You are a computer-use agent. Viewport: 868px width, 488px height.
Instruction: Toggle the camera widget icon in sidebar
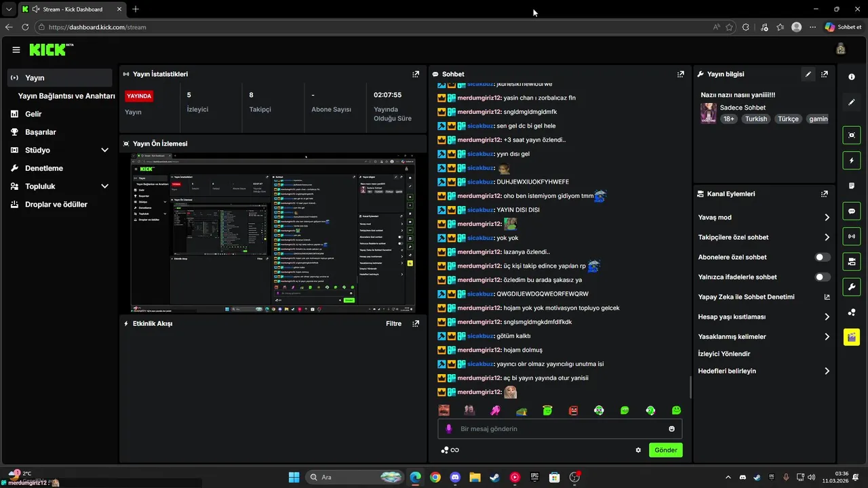852,262
